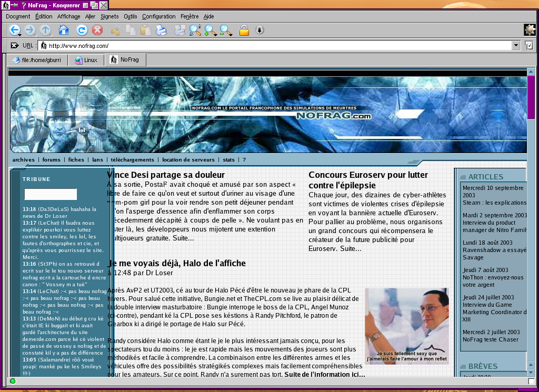Click the Security padlock icon
The height and width of the screenshot is (392, 539).
click(244, 30)
